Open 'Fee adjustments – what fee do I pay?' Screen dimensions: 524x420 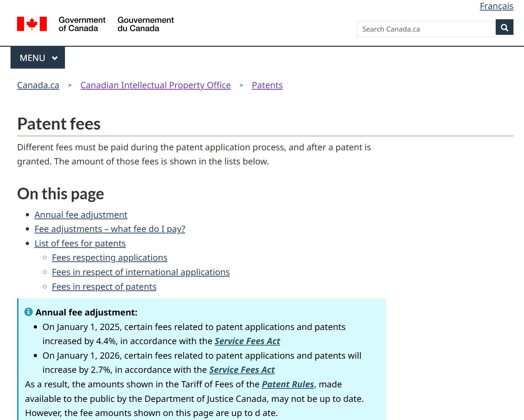(110, 229)
